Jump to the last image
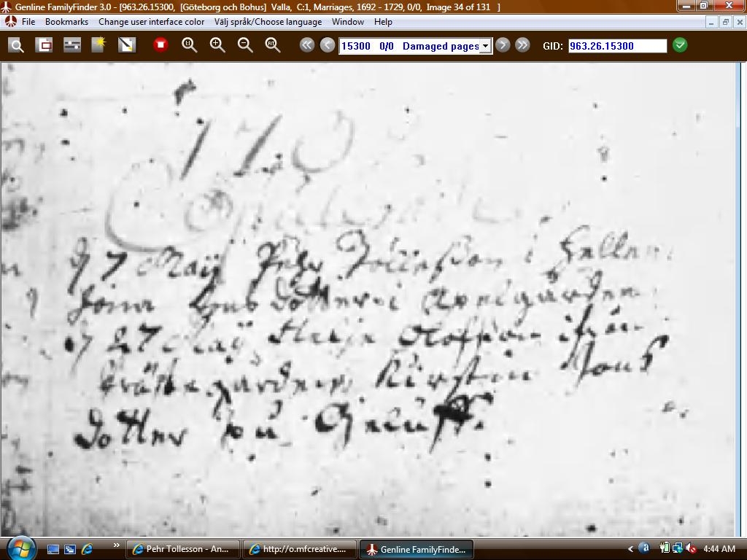 522,45
